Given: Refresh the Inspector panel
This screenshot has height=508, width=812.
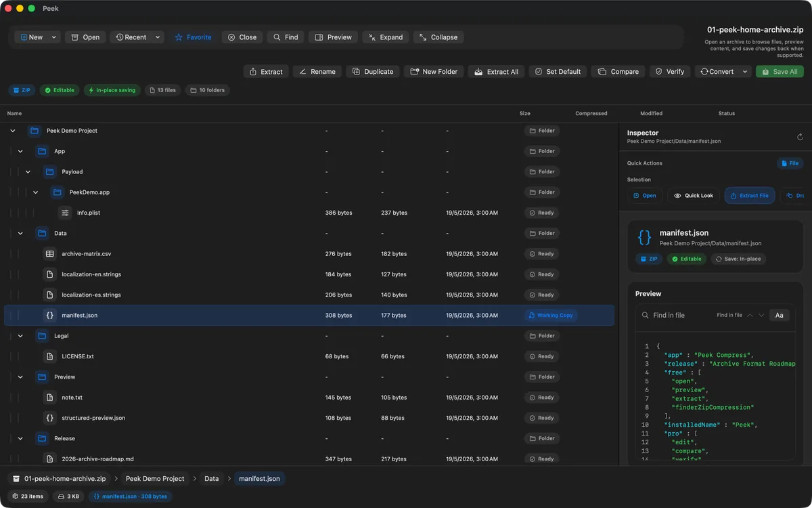Looking at the screenshot, I should 800,137.
